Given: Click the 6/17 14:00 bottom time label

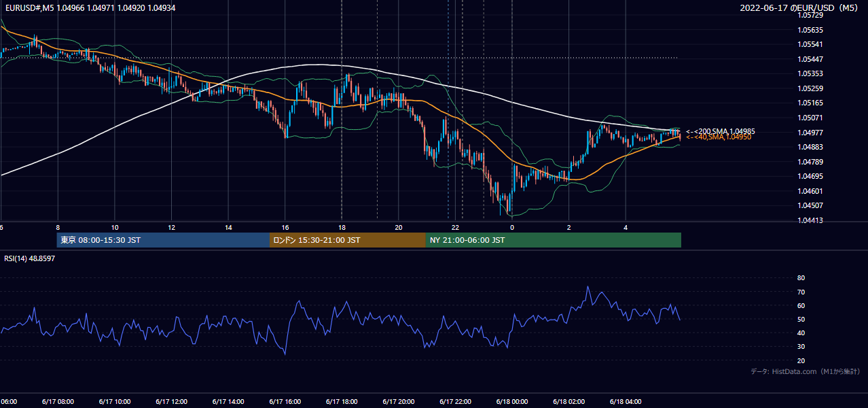Looking at the screenshot, I should tap(228, 401).
